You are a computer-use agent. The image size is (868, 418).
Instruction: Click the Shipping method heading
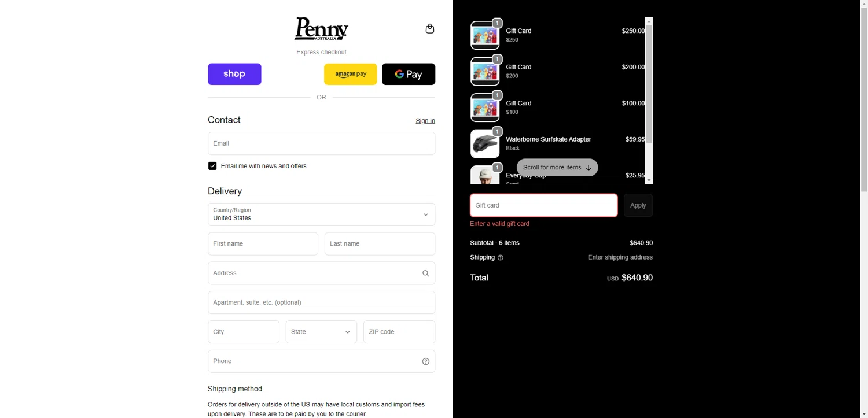click(235, 389)
